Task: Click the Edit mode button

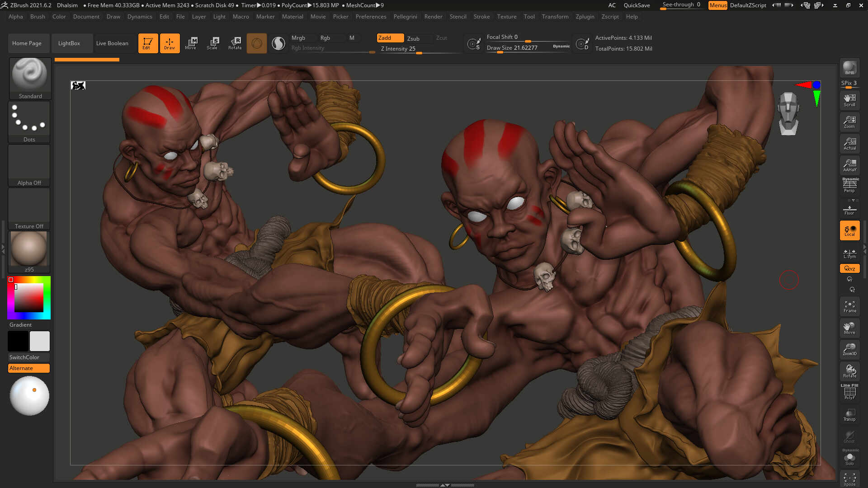Action: 148,43
